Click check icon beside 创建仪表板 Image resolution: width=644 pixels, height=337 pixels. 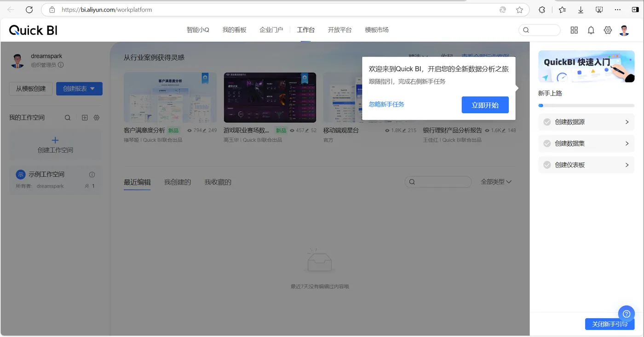pos(547,165)
